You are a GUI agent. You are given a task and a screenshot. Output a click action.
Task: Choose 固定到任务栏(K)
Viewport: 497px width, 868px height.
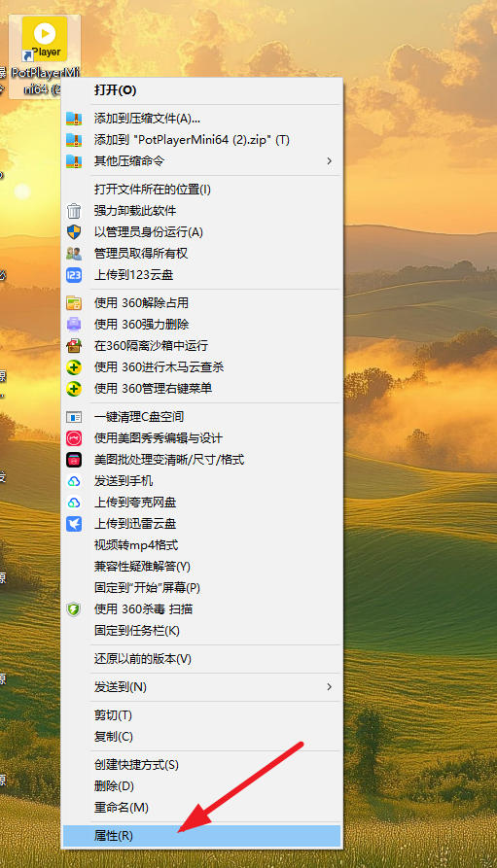pos(201,631)
